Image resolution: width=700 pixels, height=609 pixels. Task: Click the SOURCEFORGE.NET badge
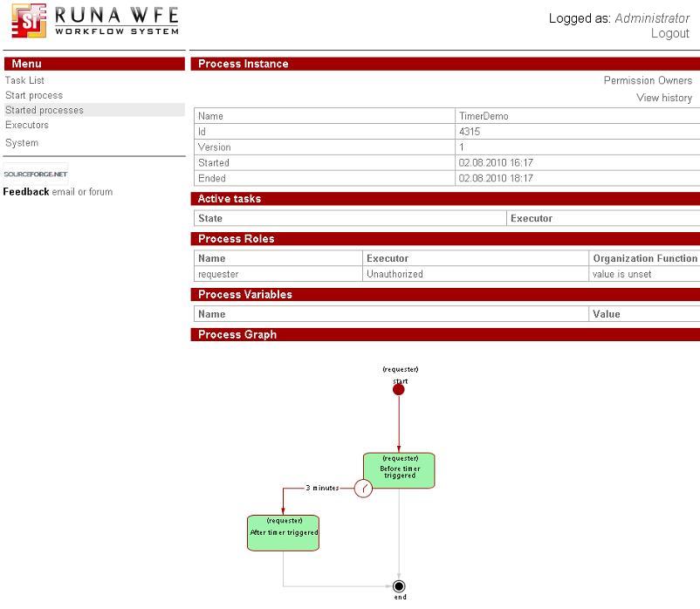34,173
